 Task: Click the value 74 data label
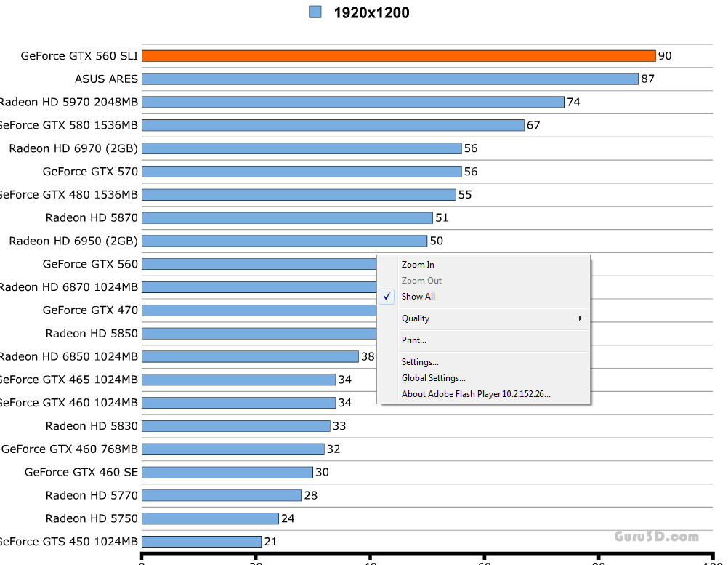click(x=573, y=103)
